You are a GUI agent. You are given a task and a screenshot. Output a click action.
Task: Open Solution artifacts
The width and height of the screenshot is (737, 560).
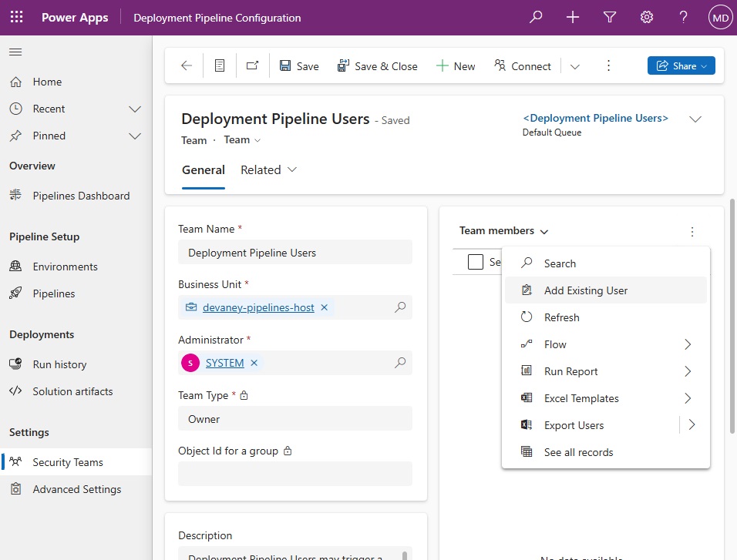click(x=76, y=391)
